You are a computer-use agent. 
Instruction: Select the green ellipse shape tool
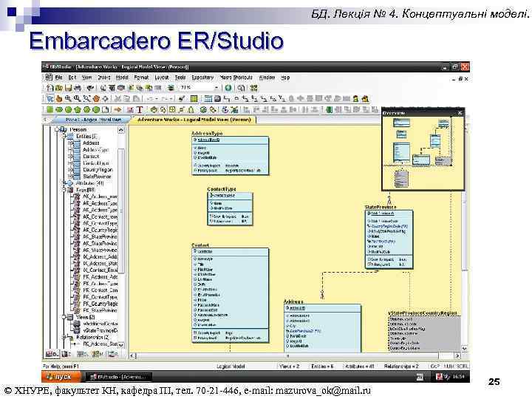pyautogui.click(x=59, y=109)
